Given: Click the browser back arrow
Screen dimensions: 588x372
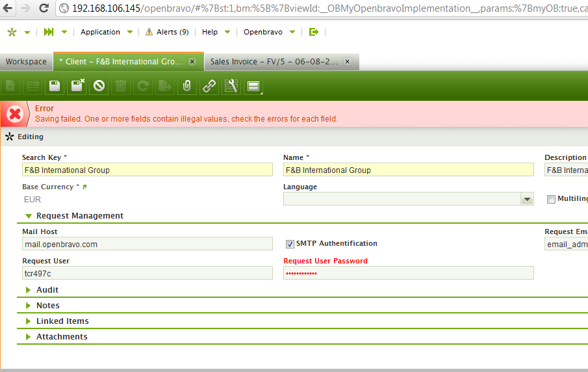Looking at the screenshot, I should (8, 8).
